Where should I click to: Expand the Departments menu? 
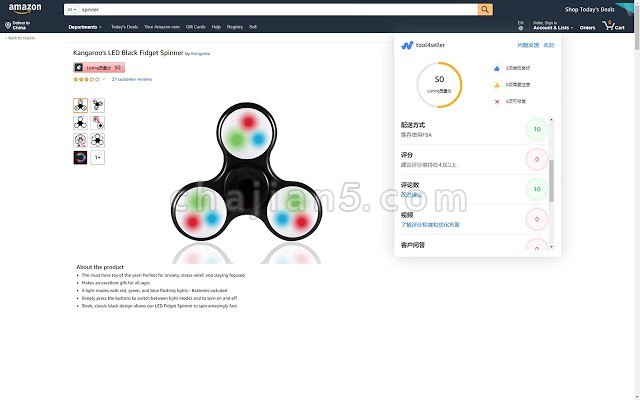coord(85,27)
